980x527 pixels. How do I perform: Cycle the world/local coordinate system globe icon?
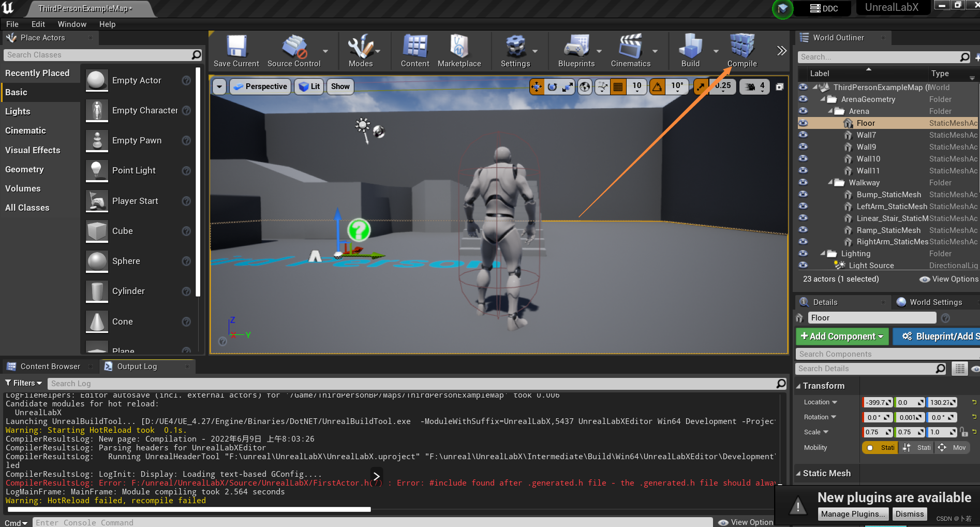tap(585, 87)
